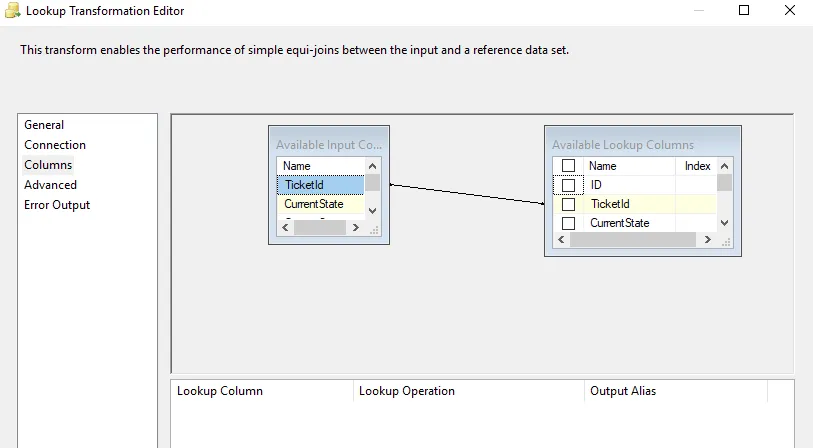
Task: Click the input columns scroll left arrow
Action: click(285, 228)
